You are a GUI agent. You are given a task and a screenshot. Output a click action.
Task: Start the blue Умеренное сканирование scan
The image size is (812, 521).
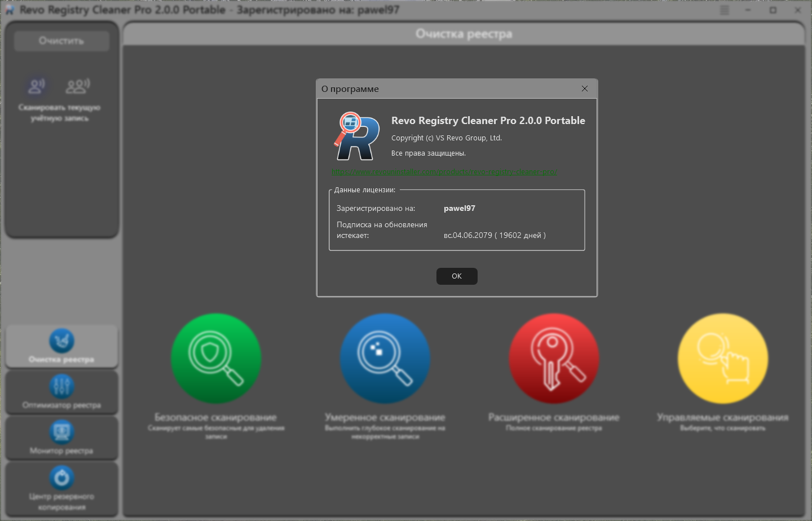[x=385, y=359]
